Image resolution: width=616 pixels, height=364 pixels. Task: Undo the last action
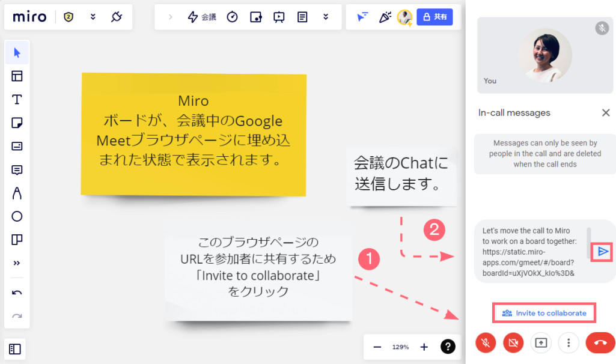[17, 293]
